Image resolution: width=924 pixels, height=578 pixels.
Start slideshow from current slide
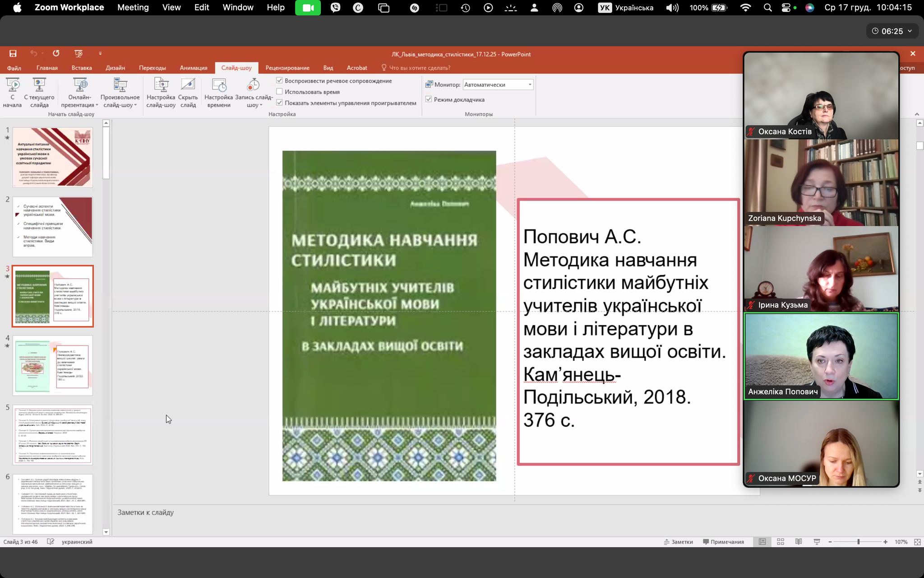[40, 90]
